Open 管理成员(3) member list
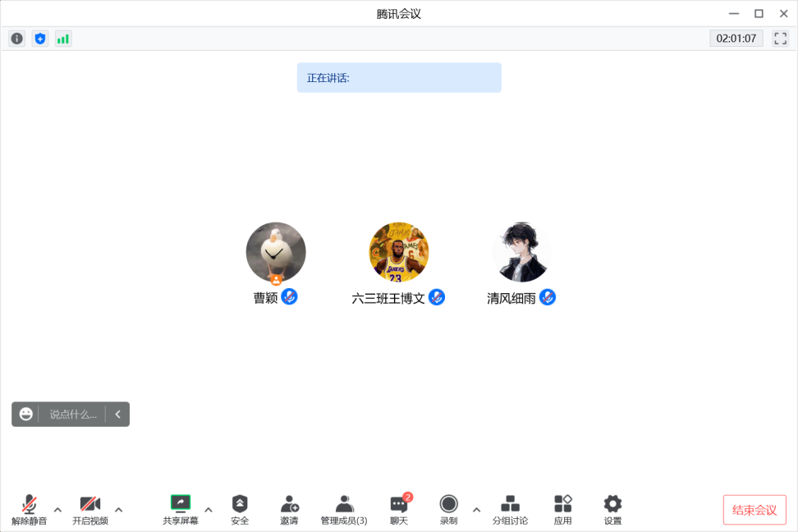This screenshot has width=798, height=532. [344, 510]
